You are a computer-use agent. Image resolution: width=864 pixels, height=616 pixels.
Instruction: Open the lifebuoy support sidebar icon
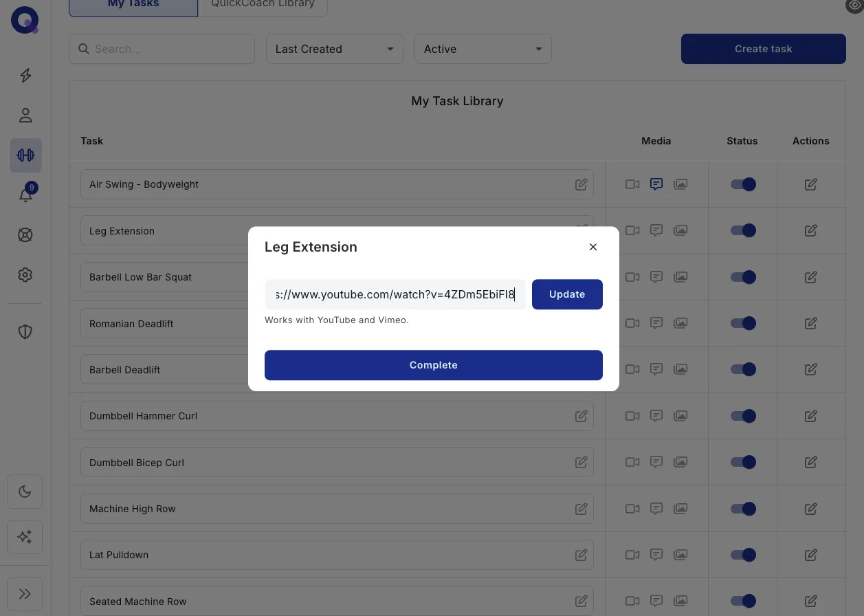(x=25, y=235)
